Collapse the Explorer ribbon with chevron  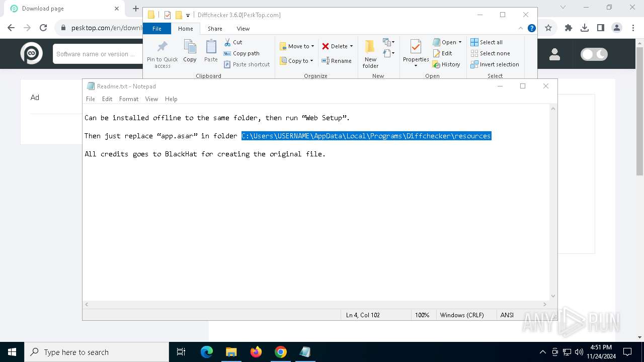tap(521, 28)
